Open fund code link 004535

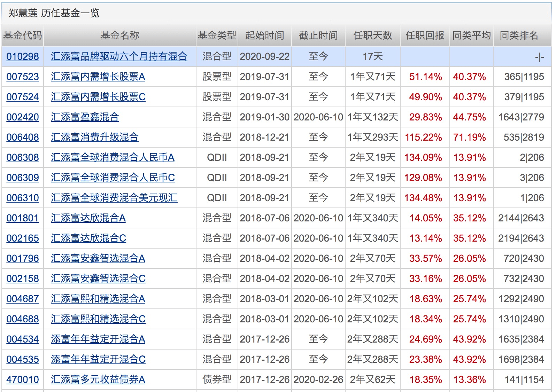pyautogui.click(x=23, y=359)
